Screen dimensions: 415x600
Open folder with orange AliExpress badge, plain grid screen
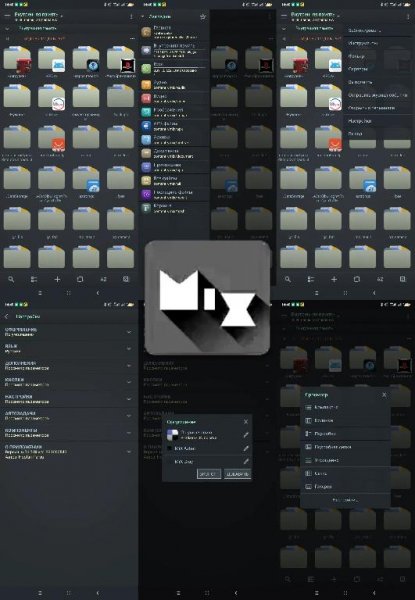point(52,139)
